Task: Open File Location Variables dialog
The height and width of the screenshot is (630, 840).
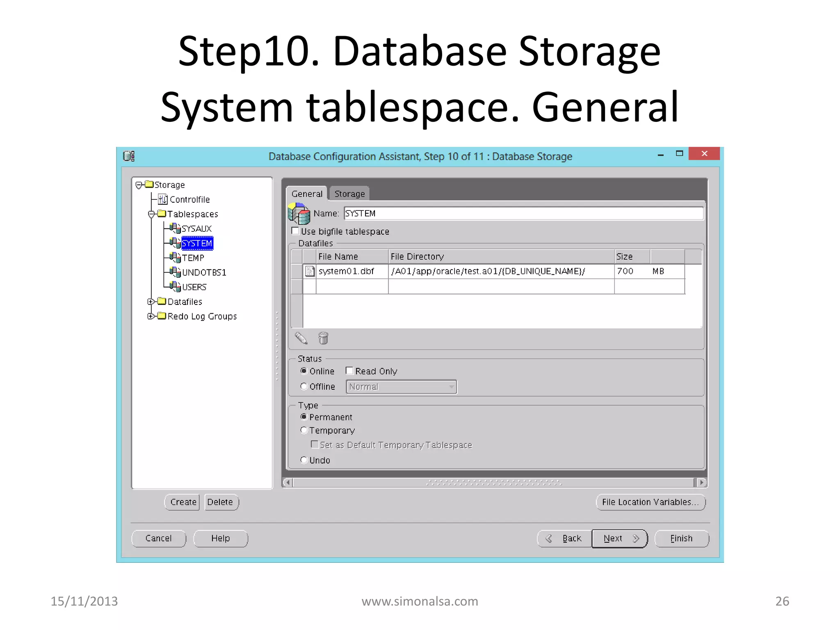Action: (651, 502)
